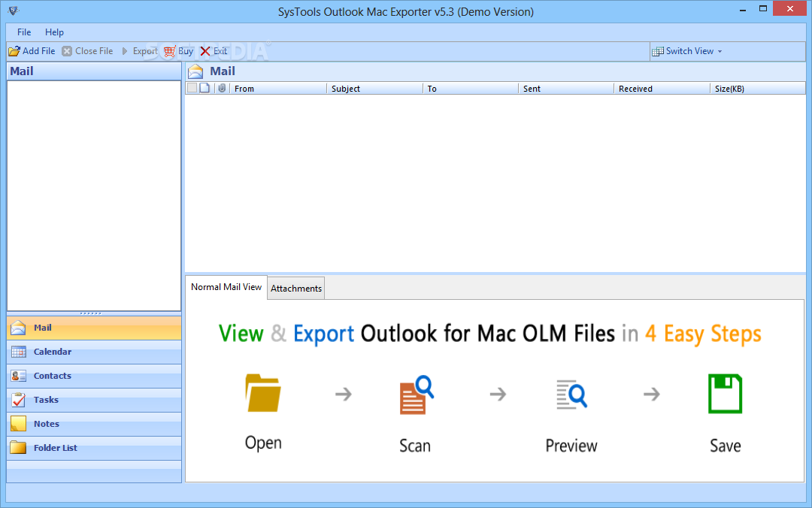
Task: Click the Mail envelope icon in sidebar
Action: (x=18, y=328)
